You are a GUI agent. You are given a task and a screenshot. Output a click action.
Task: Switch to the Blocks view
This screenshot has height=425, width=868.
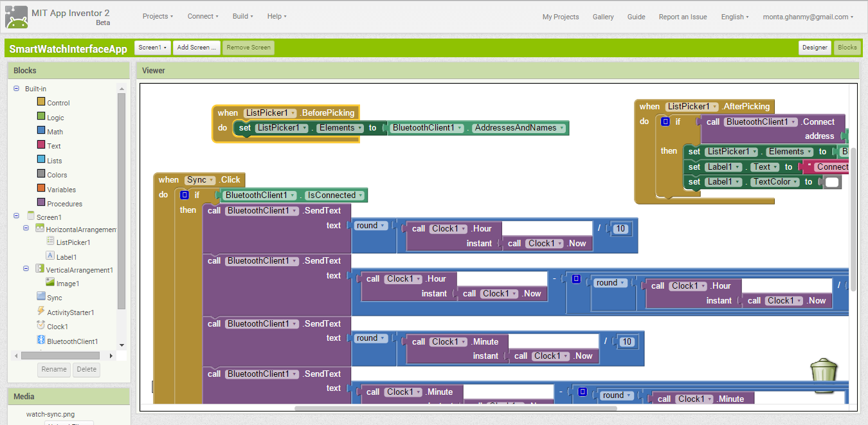(847, 48)
